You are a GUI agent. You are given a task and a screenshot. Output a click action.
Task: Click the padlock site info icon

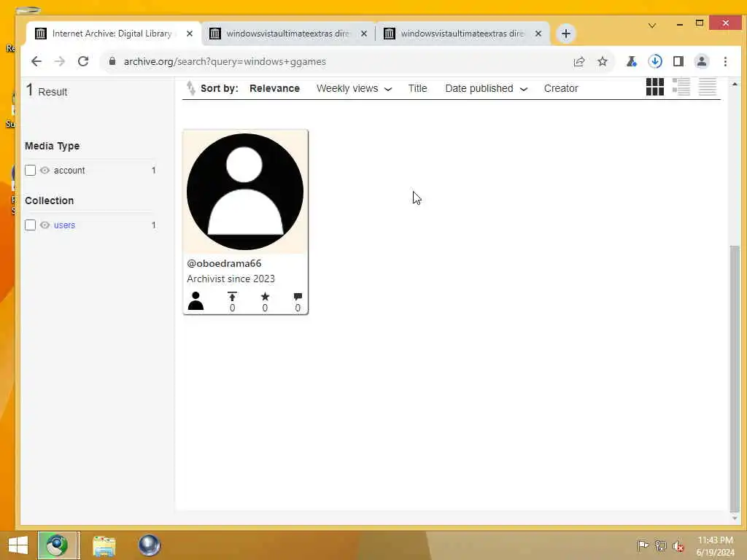pyautogui.click(x=112, y=61)
